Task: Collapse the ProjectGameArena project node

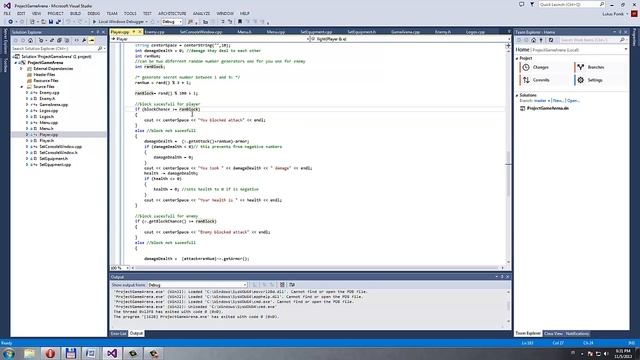Action: [16, 63]
